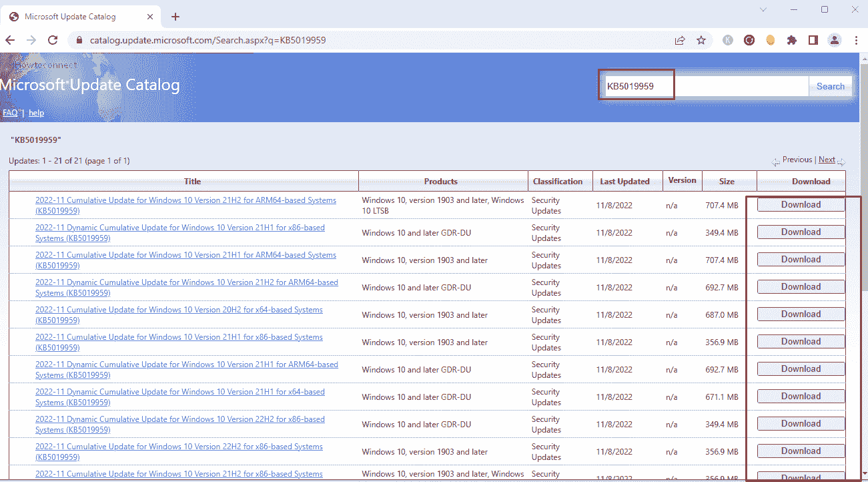Open Dynamic Cumulative Update 21H1 x86-based link

[180, 233]
